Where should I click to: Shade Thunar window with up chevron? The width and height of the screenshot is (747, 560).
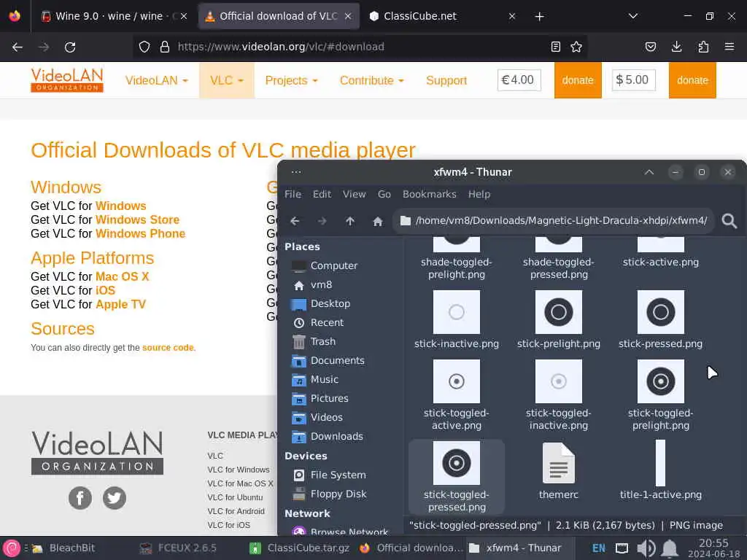pyautogui.click(x=649, y=172)
